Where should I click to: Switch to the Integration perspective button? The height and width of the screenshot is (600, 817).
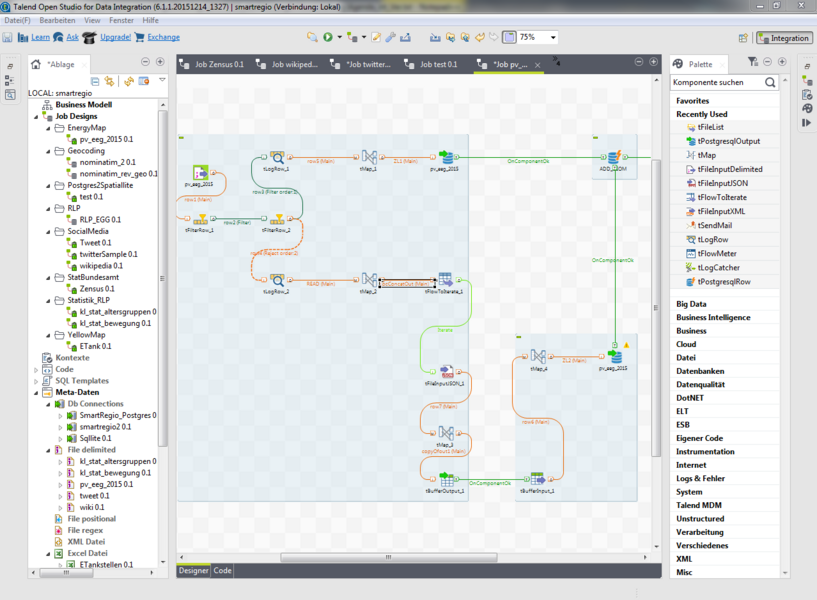pos(784,38)
